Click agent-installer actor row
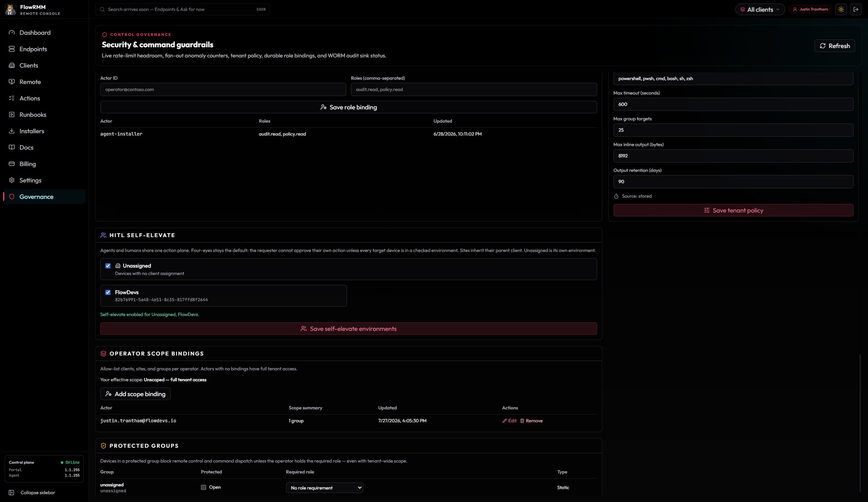This screenshot has height=502, width=868. point(349,134)
